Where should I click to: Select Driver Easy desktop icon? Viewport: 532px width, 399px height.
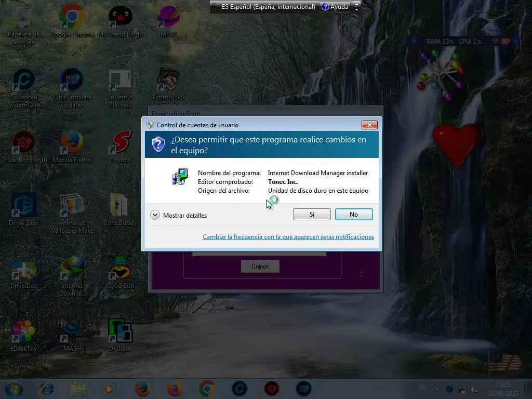tap(23, 210)
